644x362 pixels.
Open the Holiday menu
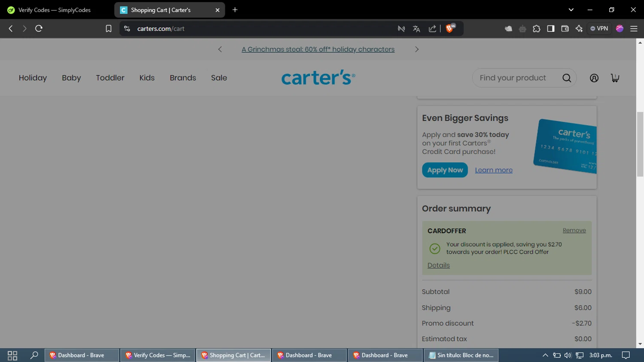click(33, 78)
